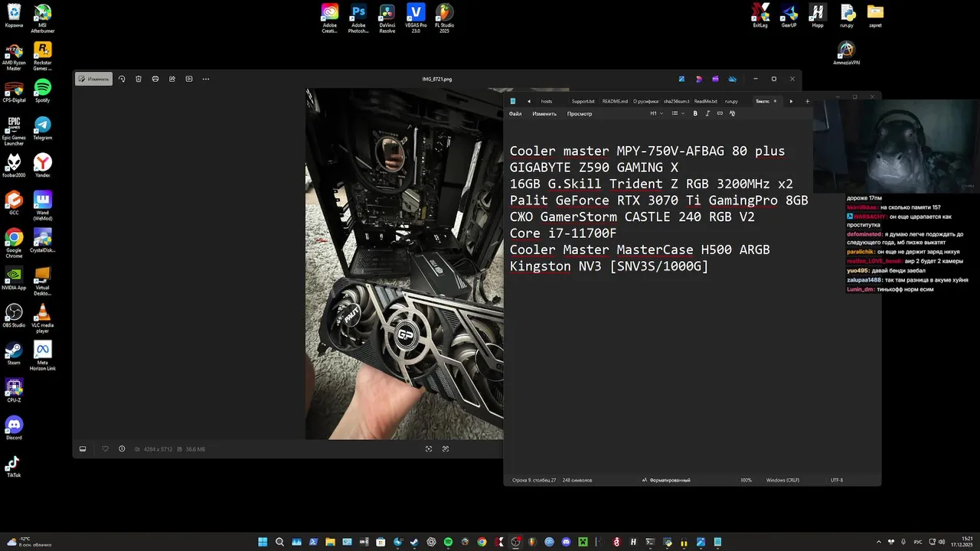
Task: Click the Изменить edit button in Photos
Action: (93, 79)
